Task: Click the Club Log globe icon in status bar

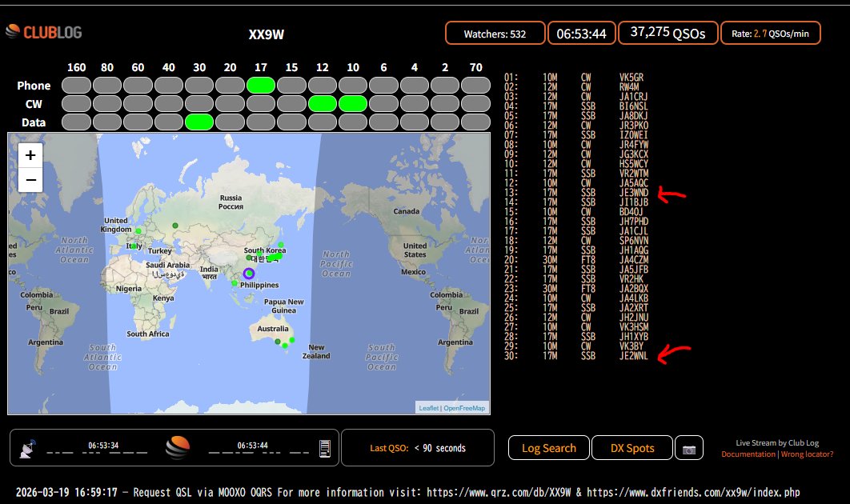Action: tap(177, 448)
